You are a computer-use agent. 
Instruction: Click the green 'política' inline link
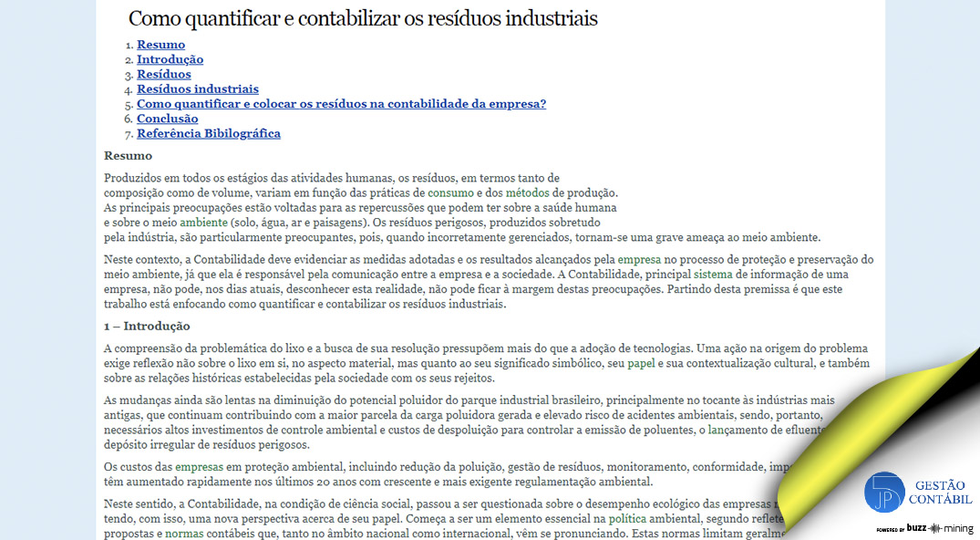pyautogui.click(x=633, y=518)
